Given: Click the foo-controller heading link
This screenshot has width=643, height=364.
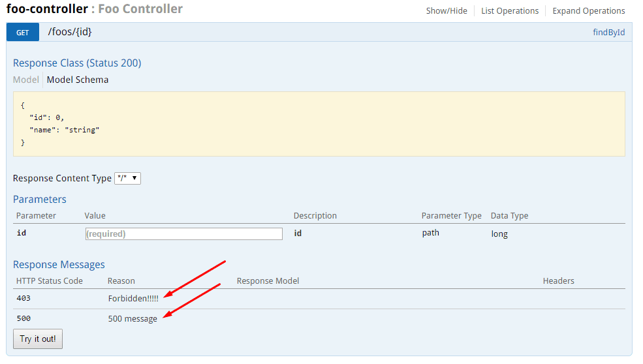Looking at the screenshot, I should (x=46, y=9).
